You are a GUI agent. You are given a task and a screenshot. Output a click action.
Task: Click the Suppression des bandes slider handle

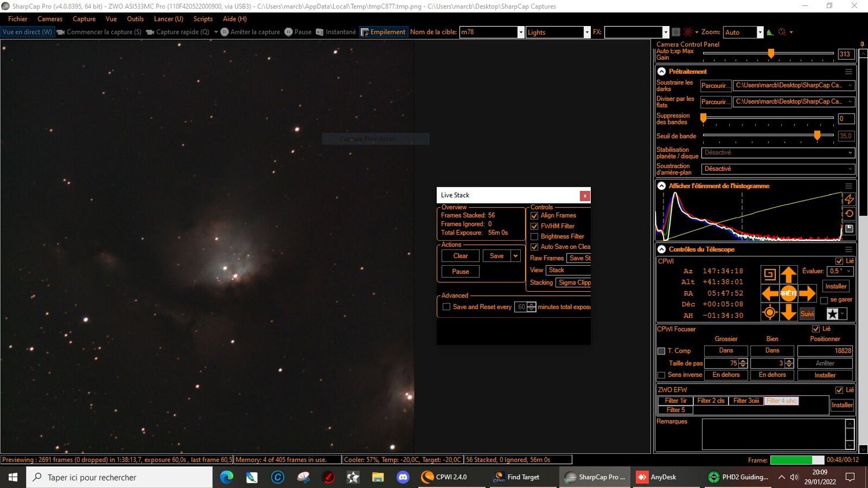(x=704, y=118)
